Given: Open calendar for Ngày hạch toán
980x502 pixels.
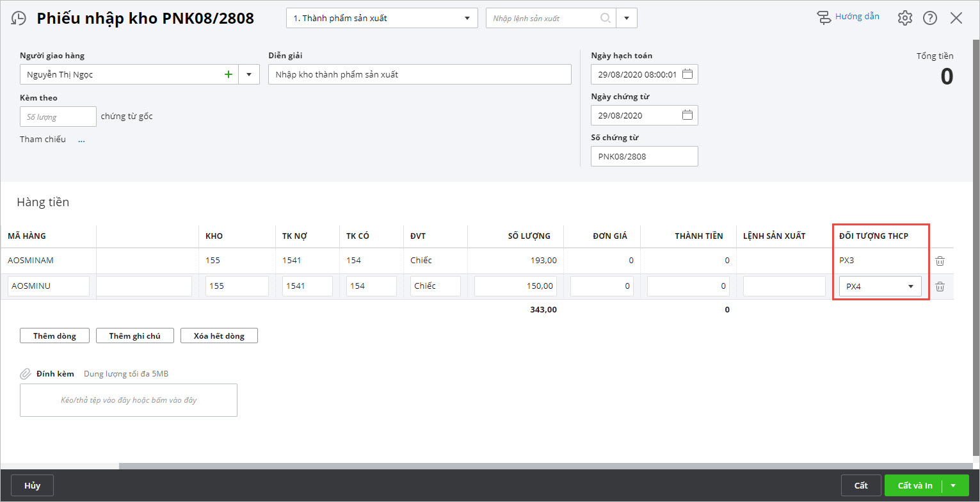Looking at the screenshot, I should [x=687, y=74].
